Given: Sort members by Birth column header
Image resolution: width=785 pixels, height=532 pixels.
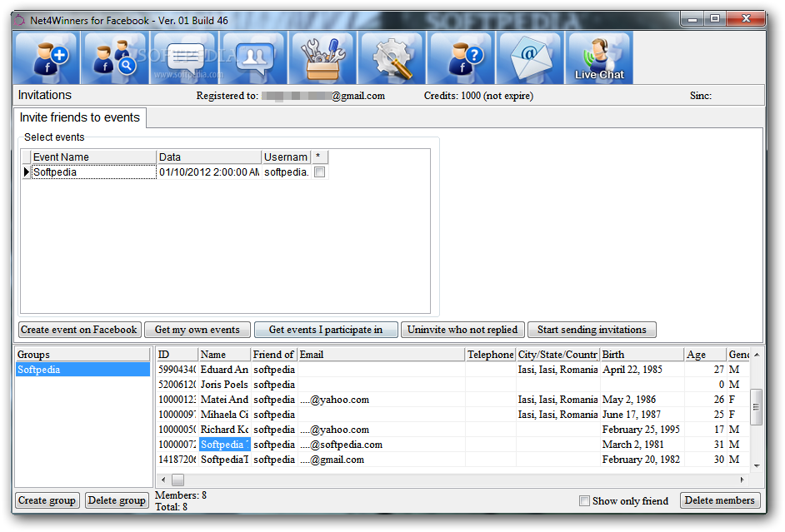Looking at the screenshot, I should pos(642,355).
